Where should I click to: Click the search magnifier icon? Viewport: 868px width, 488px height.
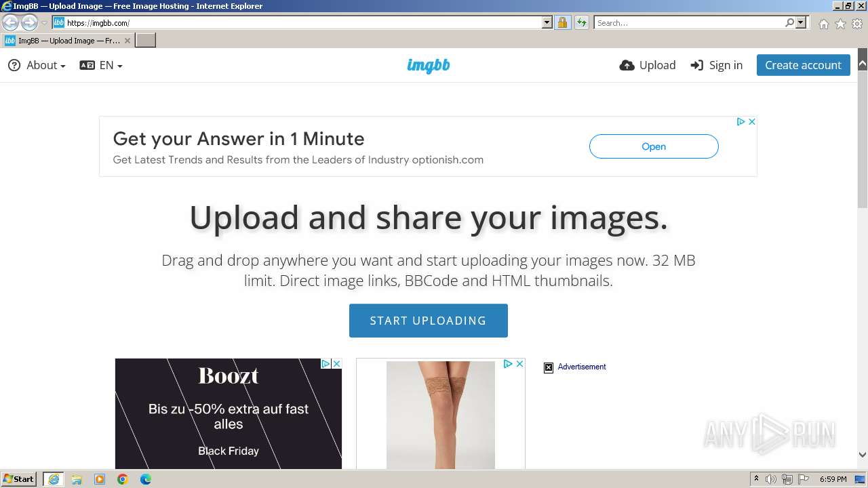click(789, 22)
